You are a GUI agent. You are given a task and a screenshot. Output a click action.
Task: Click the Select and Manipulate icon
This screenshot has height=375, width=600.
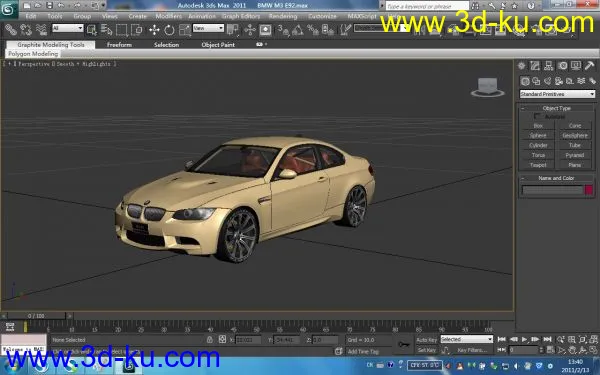tap(250, 29)
